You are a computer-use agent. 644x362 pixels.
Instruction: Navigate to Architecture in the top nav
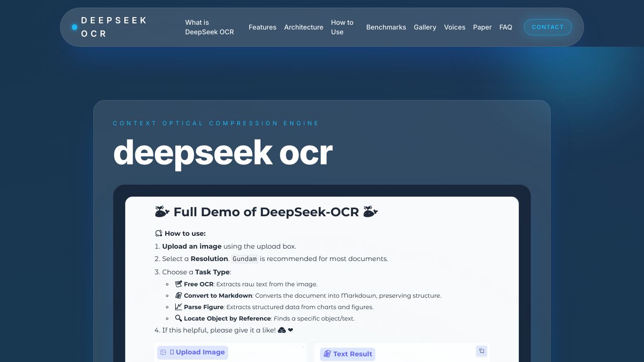coord(304,27)
